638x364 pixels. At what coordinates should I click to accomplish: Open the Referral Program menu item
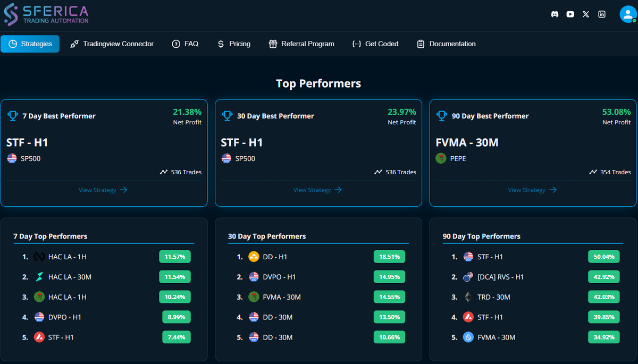click(x=301, y=44)
